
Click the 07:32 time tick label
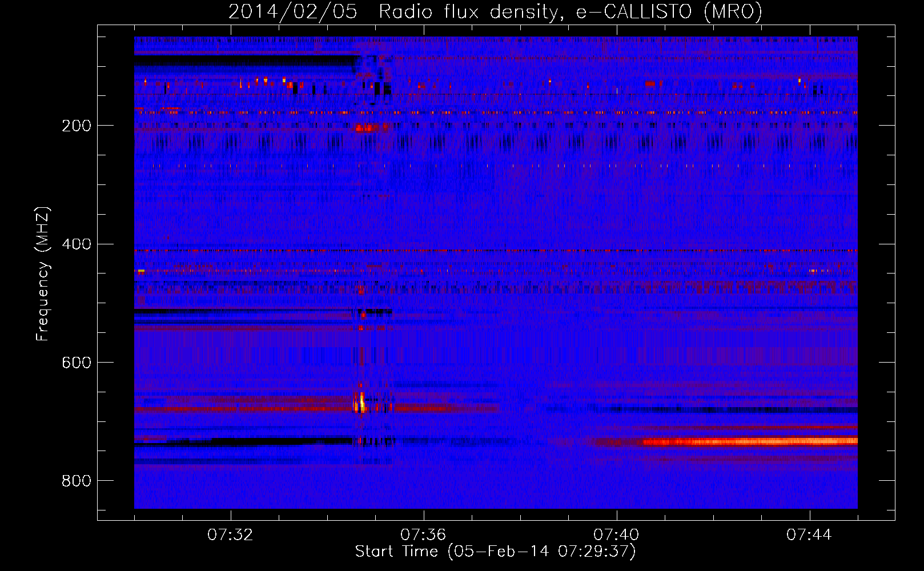tap(230, 535)
